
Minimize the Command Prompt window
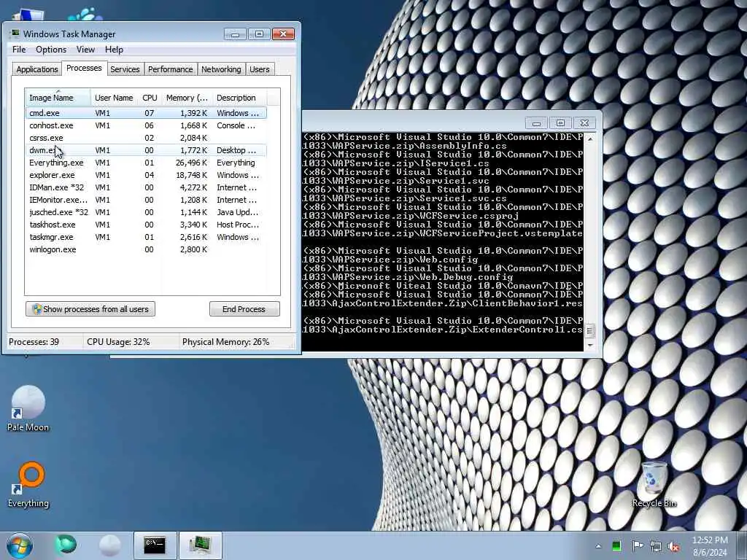(x=536, y=123)
